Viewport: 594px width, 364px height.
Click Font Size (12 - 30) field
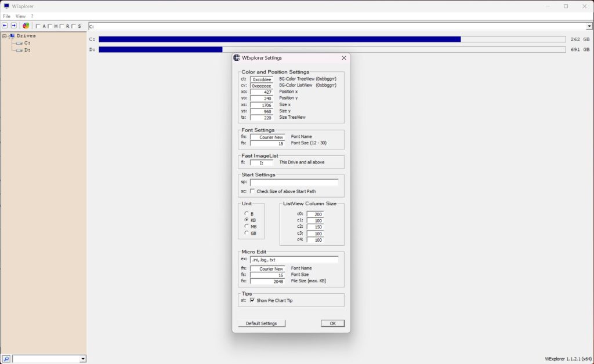point(267,143)
